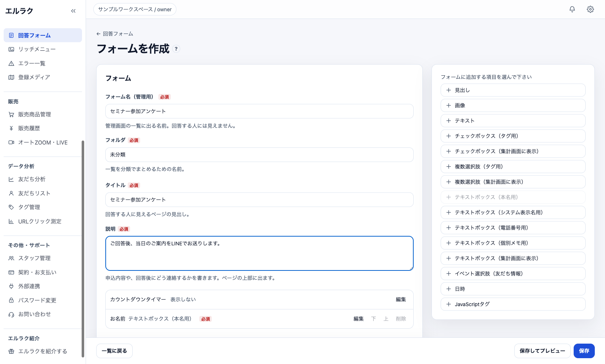Viewport: 605px width, 364px height.
Task: Click the help question mark beside フォームを作成
Action: (x=176, y=49)
